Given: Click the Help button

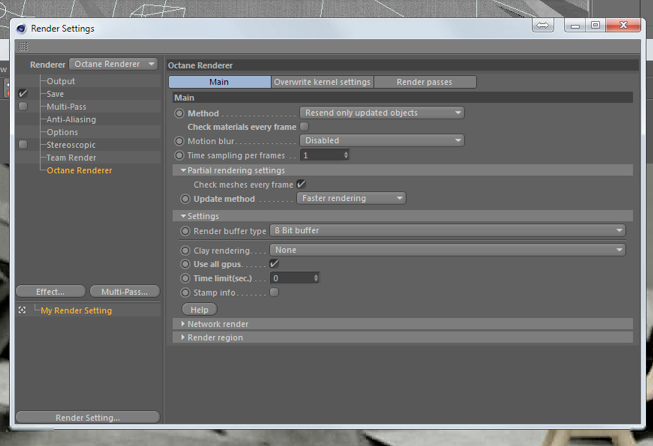Looking at the screenshot, I should [x=199, y=310].
